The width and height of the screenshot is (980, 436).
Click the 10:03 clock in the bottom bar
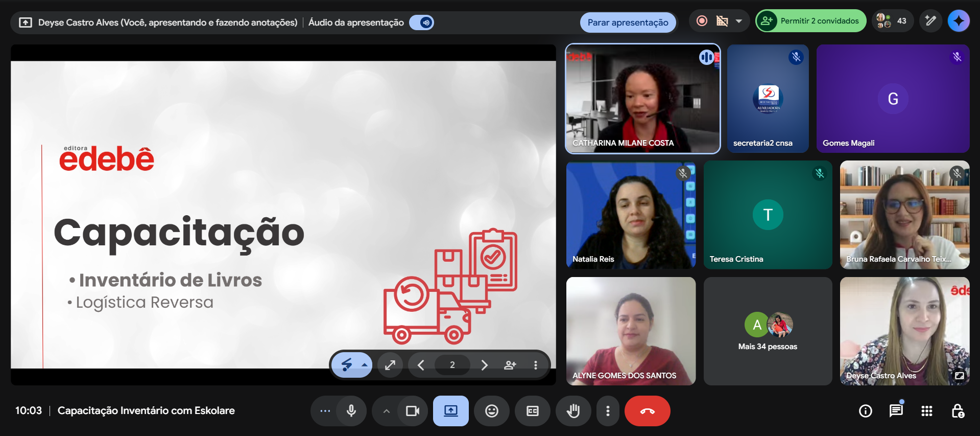click(x=29, y=410)
